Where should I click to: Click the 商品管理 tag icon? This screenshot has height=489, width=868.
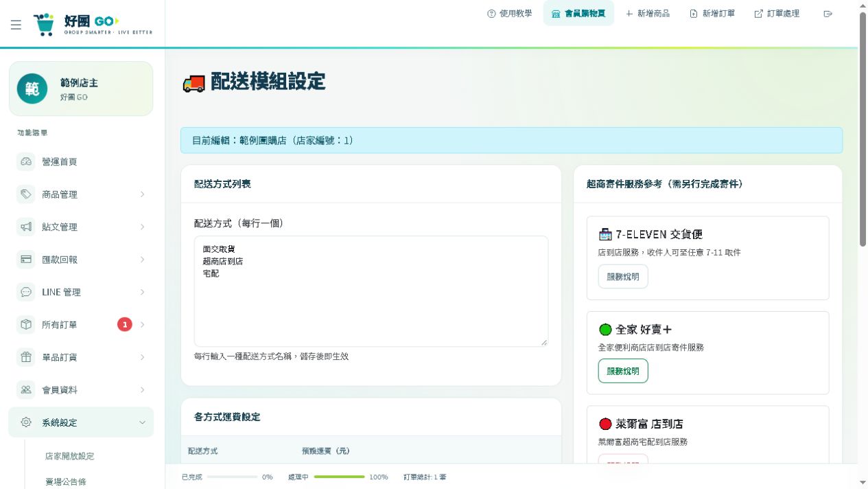click(x=26, y=194)
